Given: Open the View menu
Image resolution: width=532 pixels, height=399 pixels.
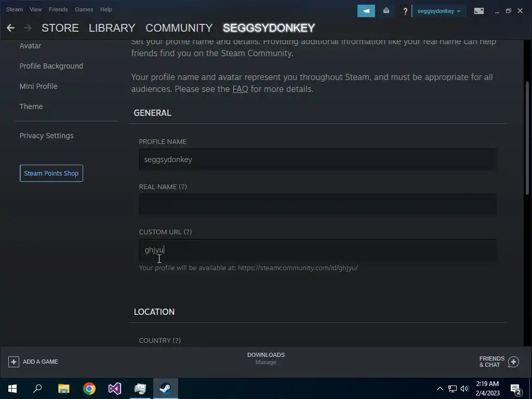Looking at the screenshot, I should pyautogui.click(x=36, y=9).
